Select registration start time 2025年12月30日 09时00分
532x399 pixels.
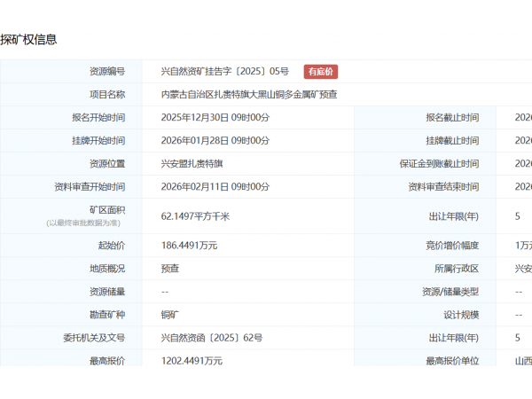(215, 118)
